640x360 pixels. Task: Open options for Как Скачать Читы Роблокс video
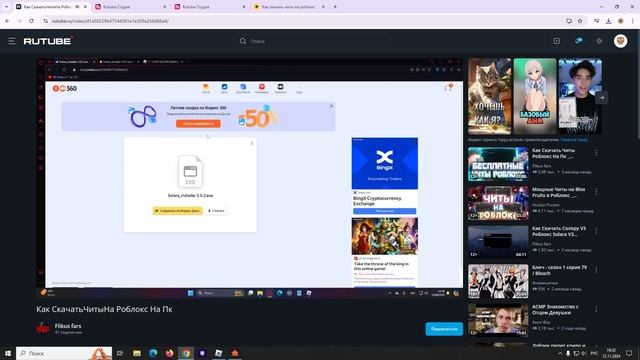tap(596, 153)
